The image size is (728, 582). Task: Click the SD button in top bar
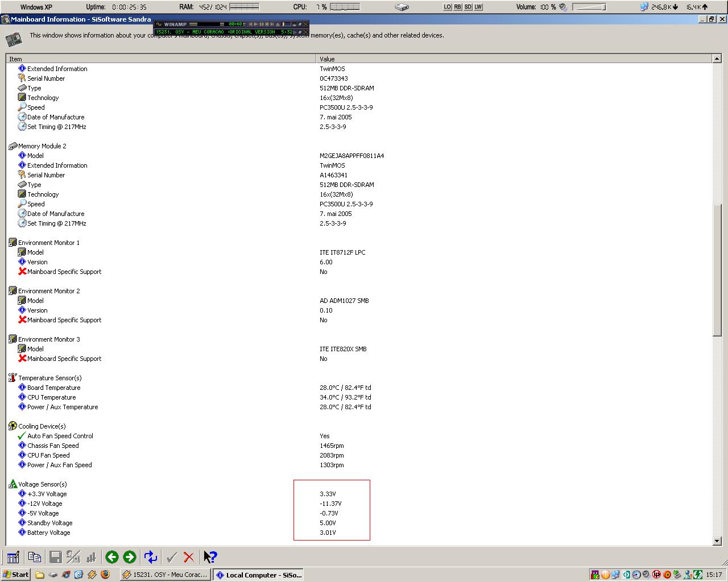click(x=468, y=7)
